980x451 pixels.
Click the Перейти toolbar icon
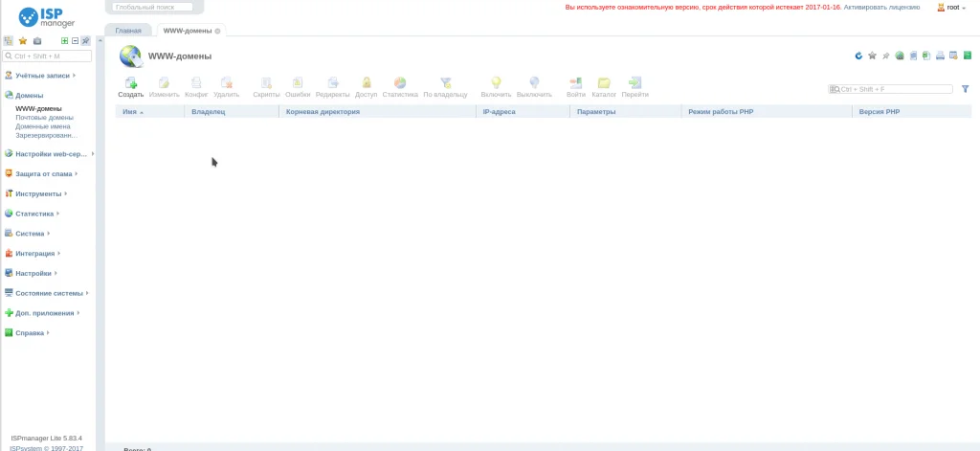(635, 82)
